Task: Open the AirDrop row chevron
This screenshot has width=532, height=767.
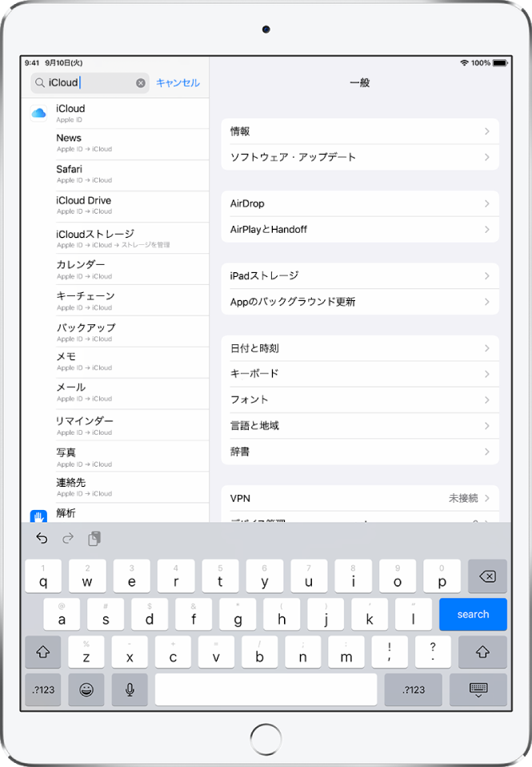Action: tap(487, 203)
